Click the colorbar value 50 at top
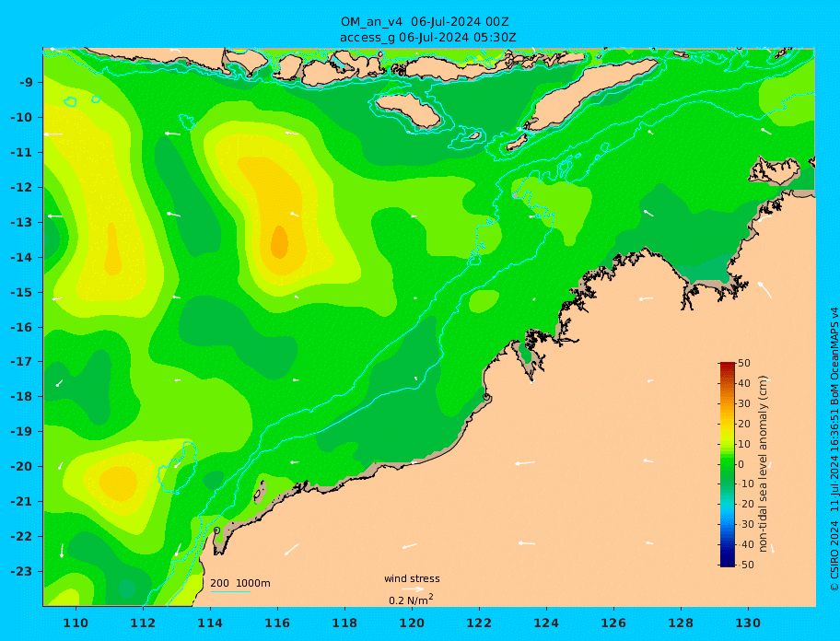840x641 pixels. pyautogui.click(x=744, y=363)
